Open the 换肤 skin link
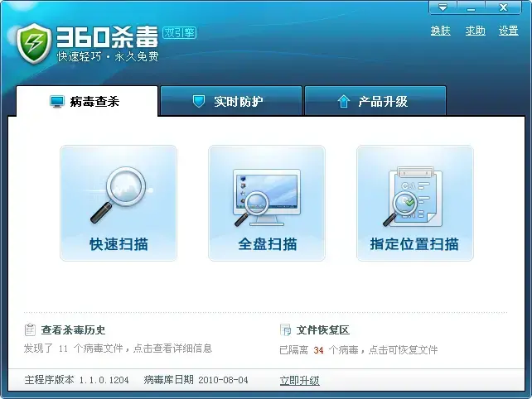The width and height of the screenshot is (532, 399). coord(440,31)
